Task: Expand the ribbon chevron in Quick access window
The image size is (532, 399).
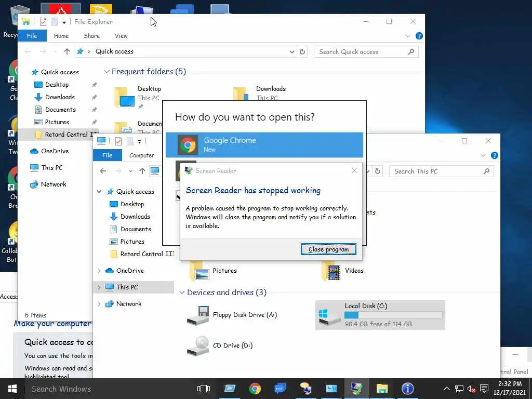Action: (x=408, y=36)
